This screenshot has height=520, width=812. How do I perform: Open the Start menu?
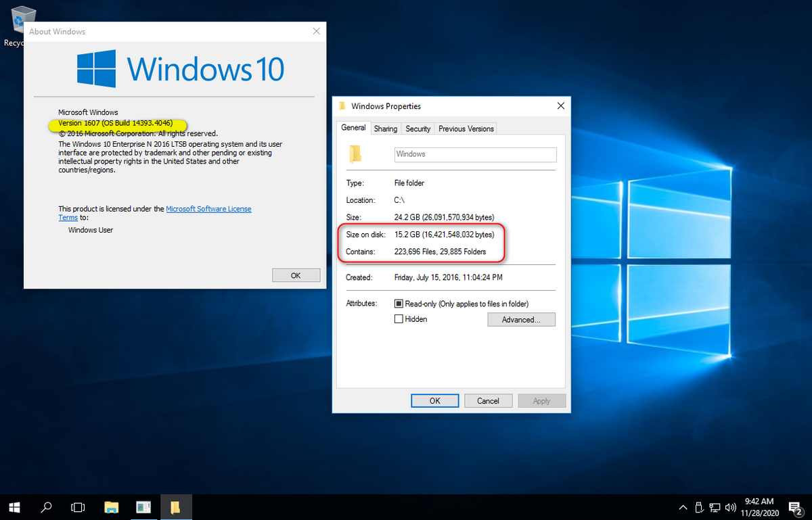[14, 507]
